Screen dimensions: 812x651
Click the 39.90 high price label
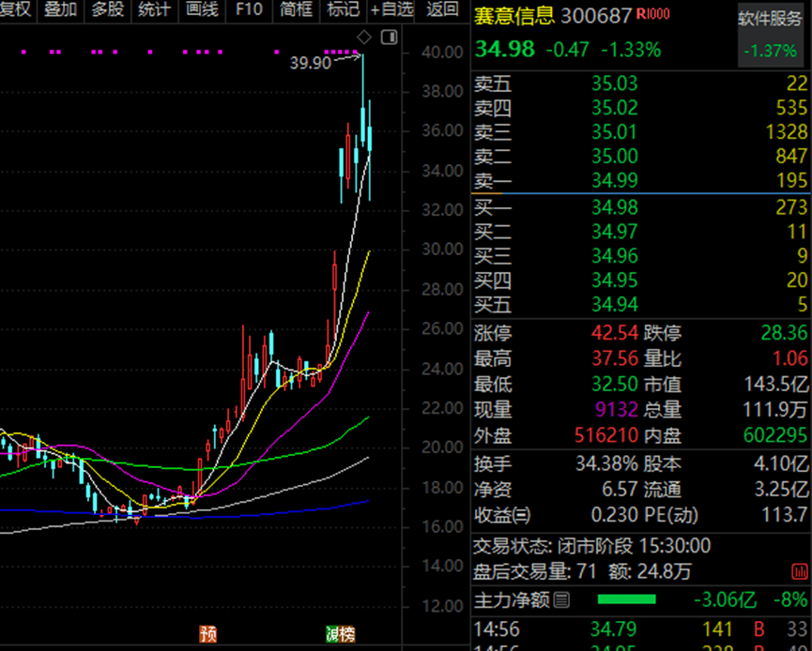[311, 62]
